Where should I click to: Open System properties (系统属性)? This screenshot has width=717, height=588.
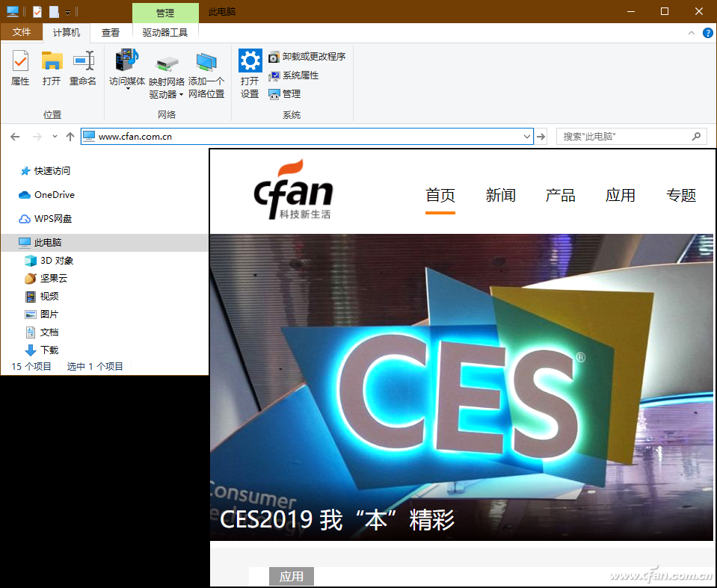click(294, 75)
